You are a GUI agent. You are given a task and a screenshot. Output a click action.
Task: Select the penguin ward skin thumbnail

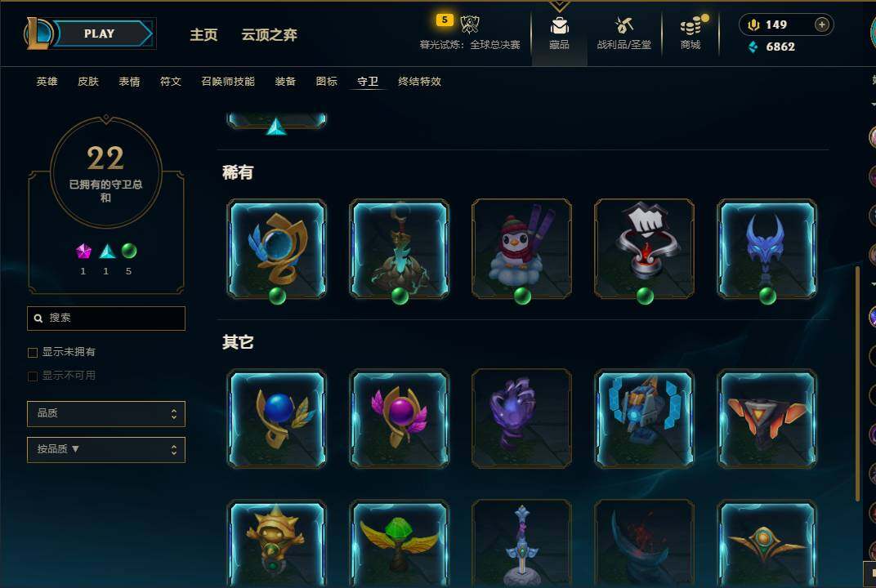(x=522, y=249)
